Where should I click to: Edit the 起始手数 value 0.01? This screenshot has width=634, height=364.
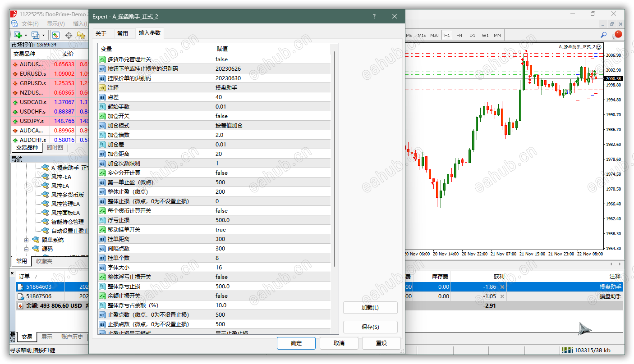[x=272, y=106]
